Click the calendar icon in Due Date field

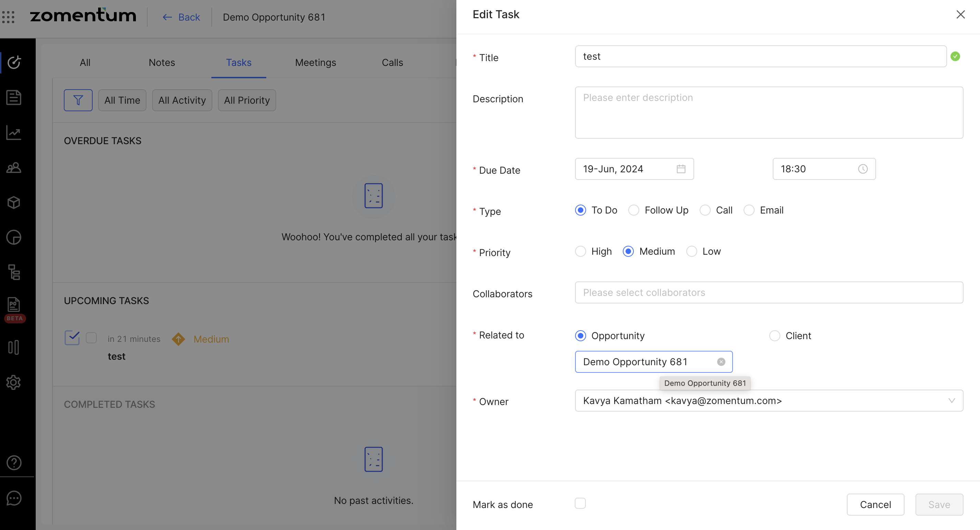pos(680,169)
